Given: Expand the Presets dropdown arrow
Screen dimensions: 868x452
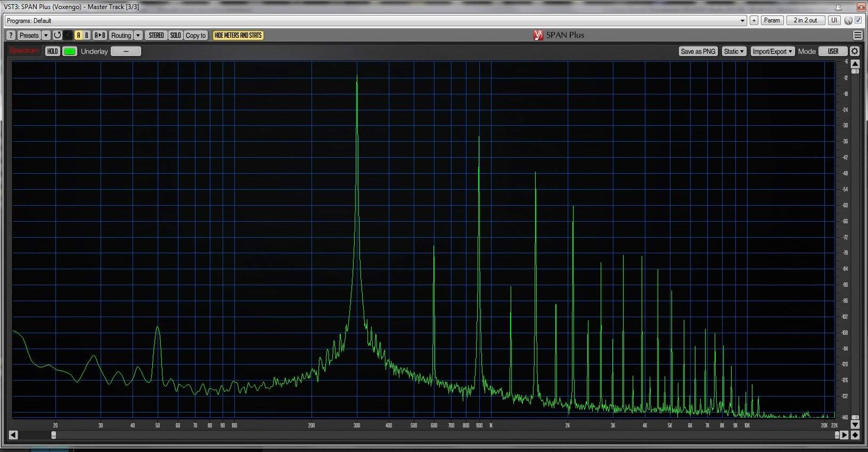Looking at the screenshot, I should (46, 35).
